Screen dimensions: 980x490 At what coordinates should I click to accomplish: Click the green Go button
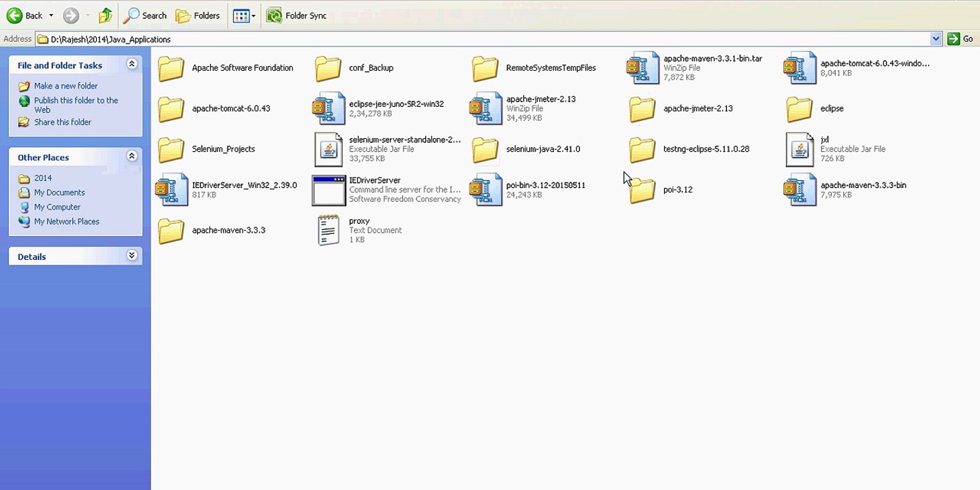[961, 39]
